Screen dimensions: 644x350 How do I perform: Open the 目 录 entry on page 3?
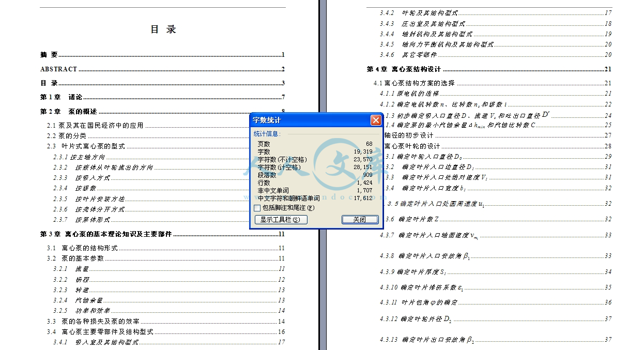(163, 83)
